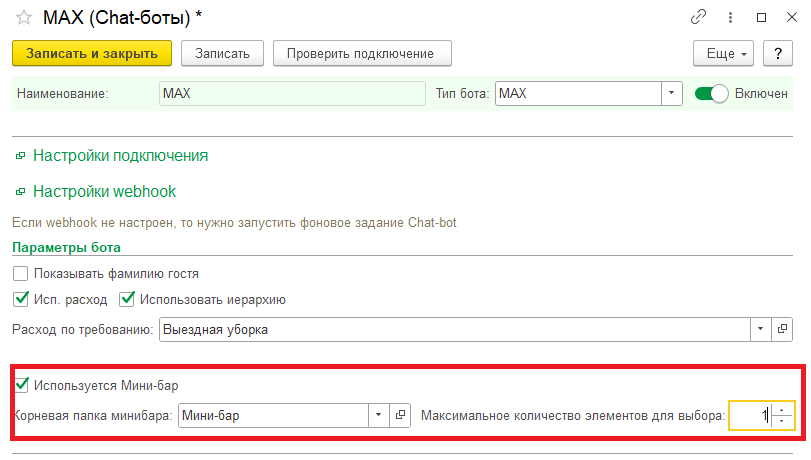811x460 pixels.
Task: Open Корневая папка минибара dropdown arrow
Action: click(x=379, y=416)
